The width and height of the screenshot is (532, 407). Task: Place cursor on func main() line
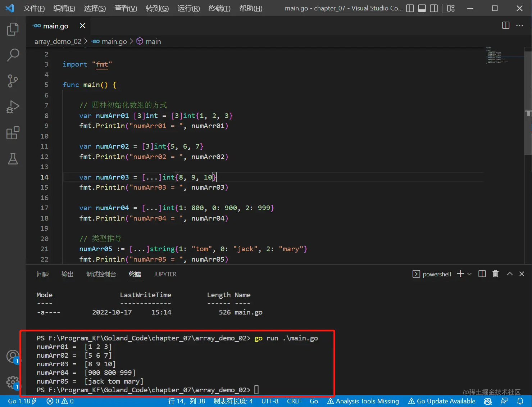pos(89,85)
